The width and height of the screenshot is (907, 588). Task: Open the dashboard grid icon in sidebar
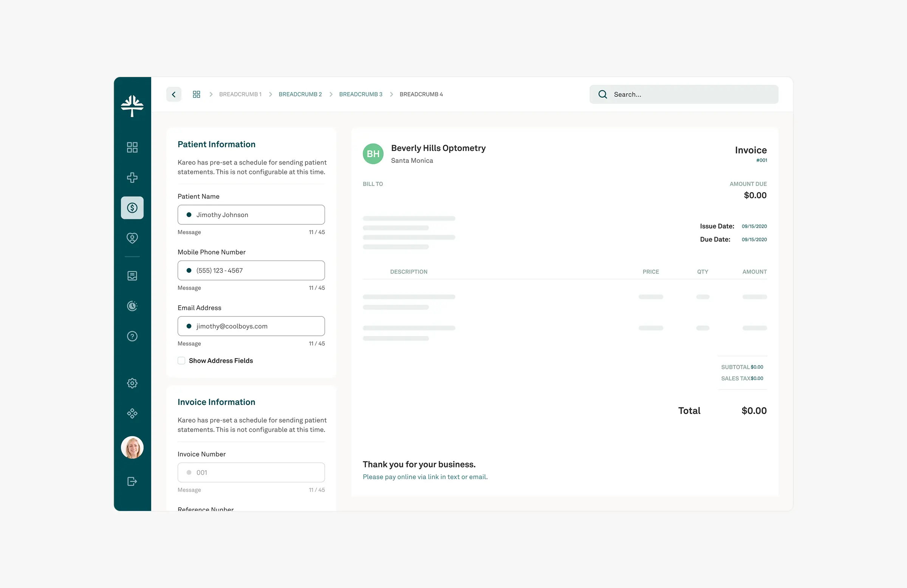[132, 147]
